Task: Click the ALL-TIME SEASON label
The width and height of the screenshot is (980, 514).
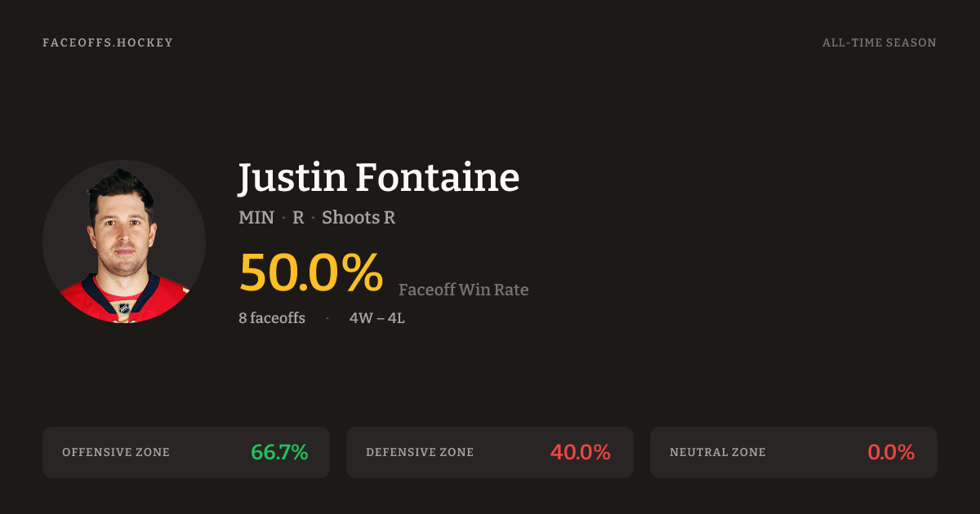Action: coord(879,42)
